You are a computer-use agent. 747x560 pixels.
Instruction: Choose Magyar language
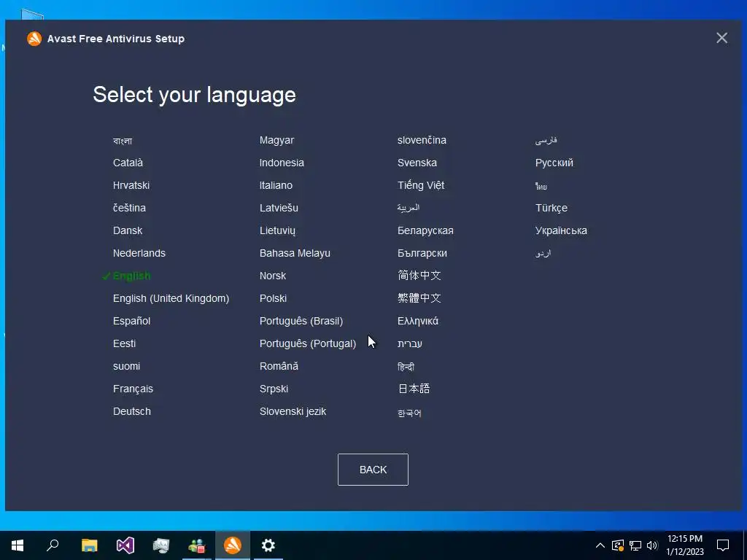tap(276, 141)
